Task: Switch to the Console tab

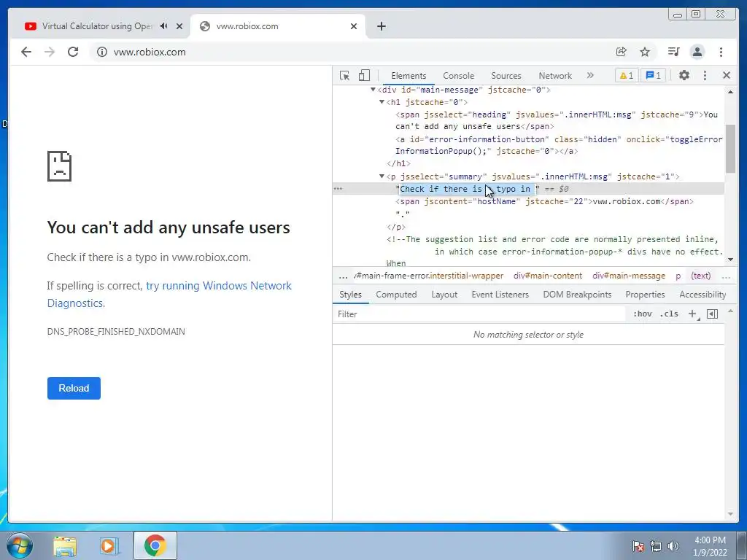Action: [458, 76]
